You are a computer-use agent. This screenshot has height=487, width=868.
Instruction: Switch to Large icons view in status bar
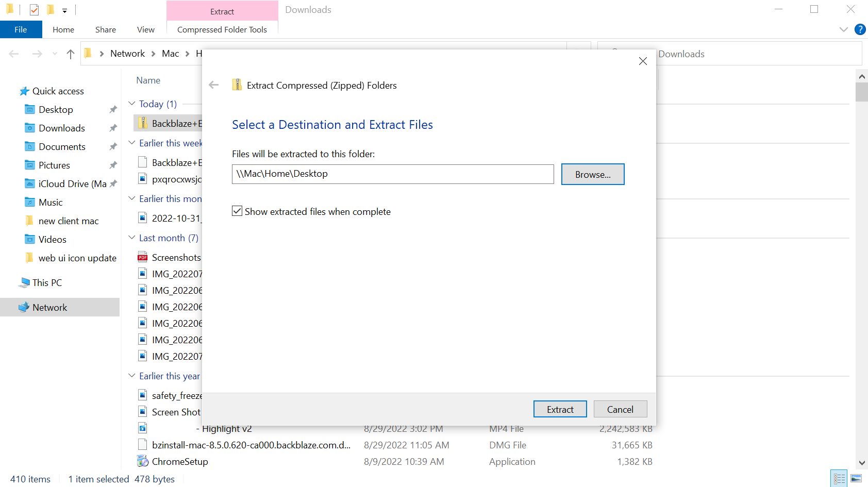[x=856, y=479]
